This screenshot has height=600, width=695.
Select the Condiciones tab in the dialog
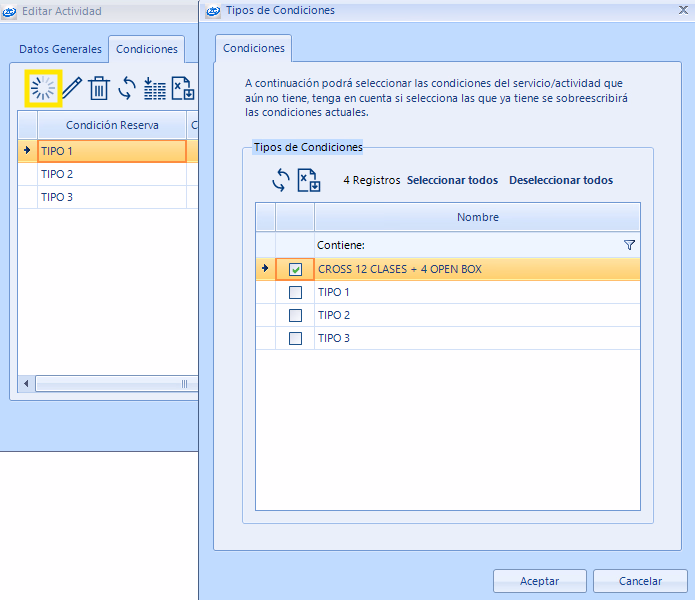pos(253,48)
